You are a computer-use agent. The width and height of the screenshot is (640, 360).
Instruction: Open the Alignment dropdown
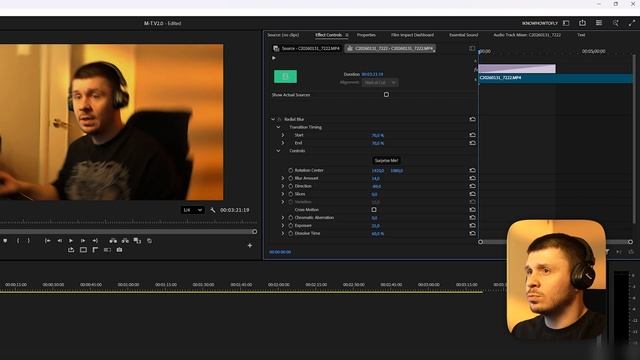[380, 82]
